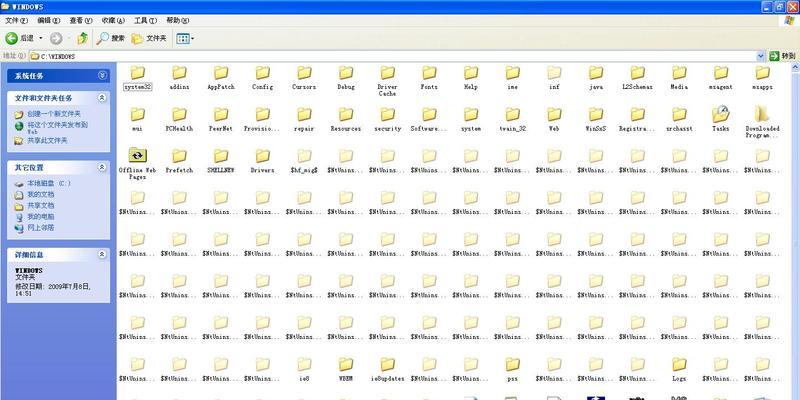
Task: Select the Config folder icon
Action: (x=262, y=72)
